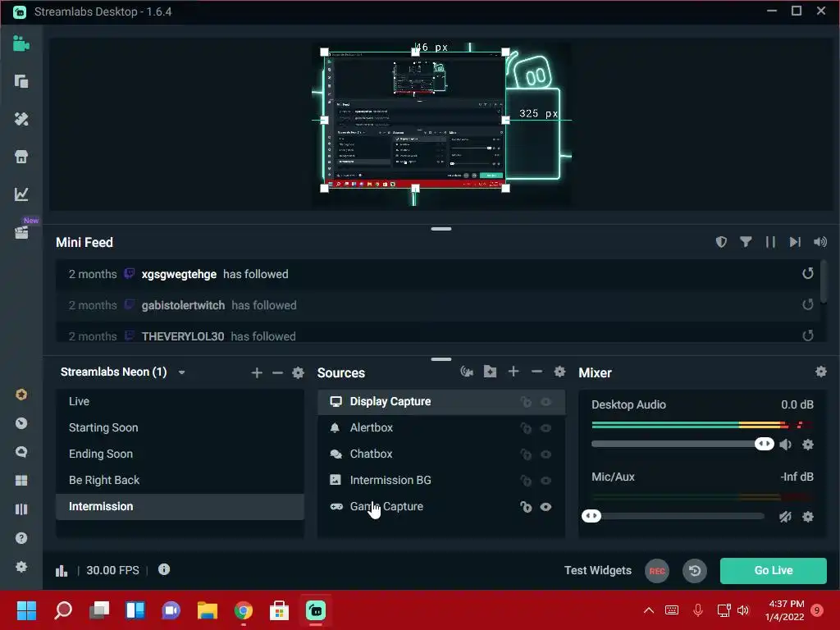Viewport: 840px width, 630px height.
Task: Open Mic/Aux settings gear
Action: point(808,517)
